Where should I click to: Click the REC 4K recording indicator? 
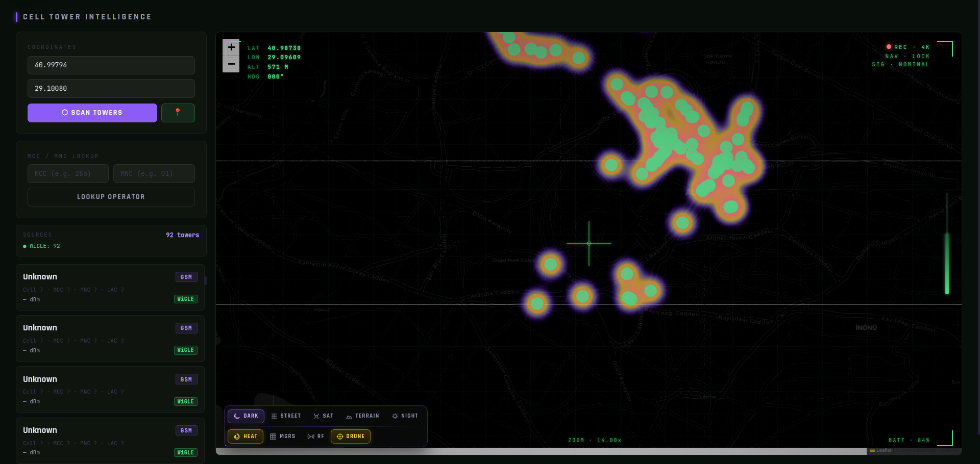point(908,47)
